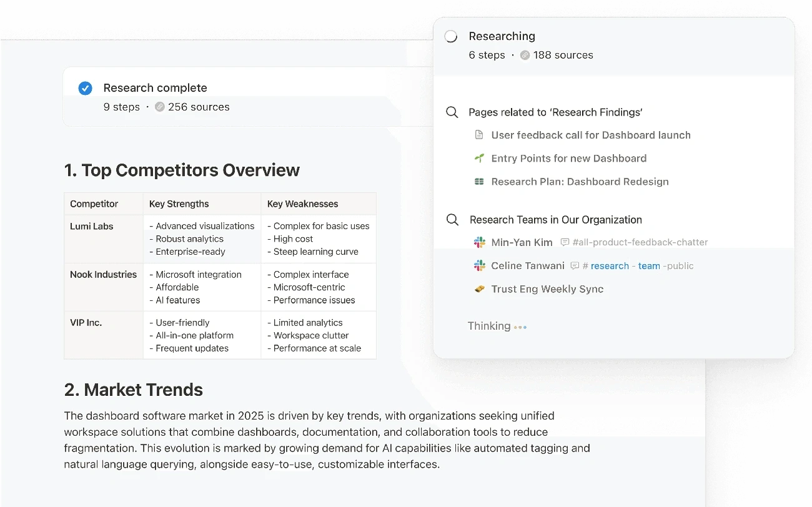Click the sprout icon for Entry Points for new Dashboard
Viewport: 812px width, 507px height.
pyautogui.click(x=479, y=158)
